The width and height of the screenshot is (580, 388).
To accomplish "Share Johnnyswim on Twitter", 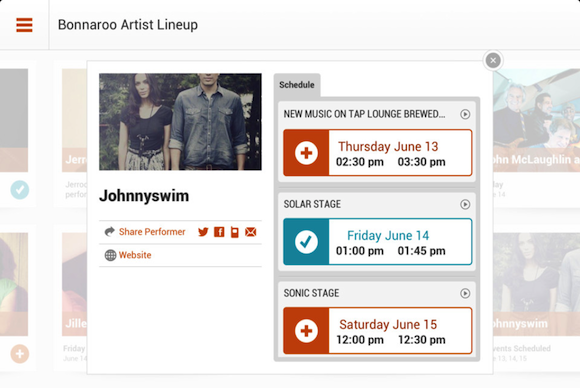I will click(x=203, y=232).
